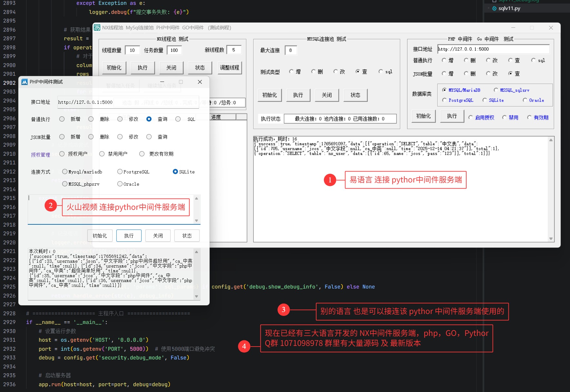Click the 线程数量 input box
570x392 pixels.
tap(132, 50)
